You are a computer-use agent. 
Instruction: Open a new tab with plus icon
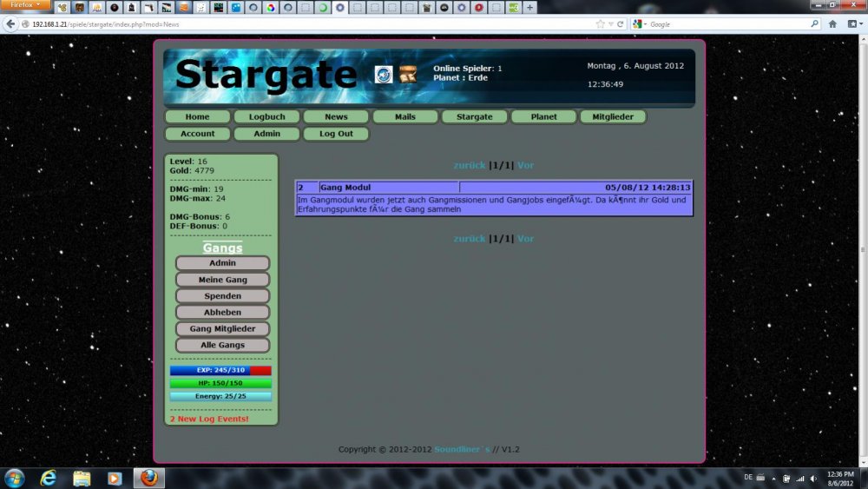tap(530, 7)
